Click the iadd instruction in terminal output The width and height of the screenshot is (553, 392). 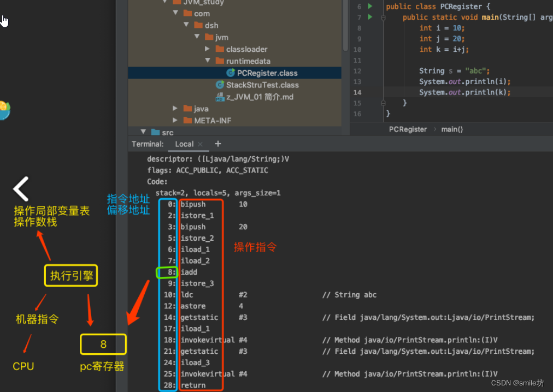189,272
